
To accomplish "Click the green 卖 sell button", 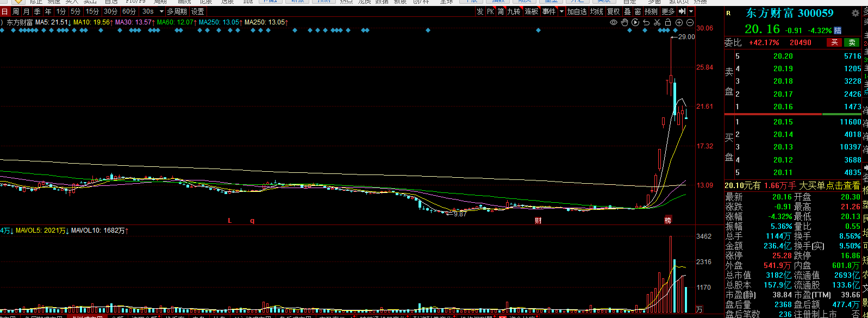I will click(x=852, y=42).
